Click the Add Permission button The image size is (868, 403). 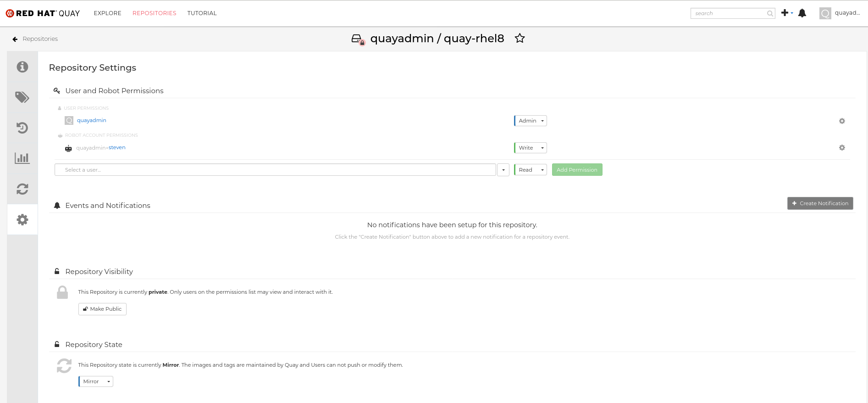pyautogui.click(x=577, y=170)
